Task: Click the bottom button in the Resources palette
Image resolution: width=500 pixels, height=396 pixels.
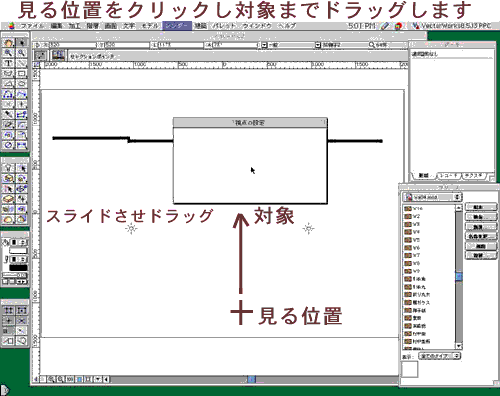Action: pos(480,256)
